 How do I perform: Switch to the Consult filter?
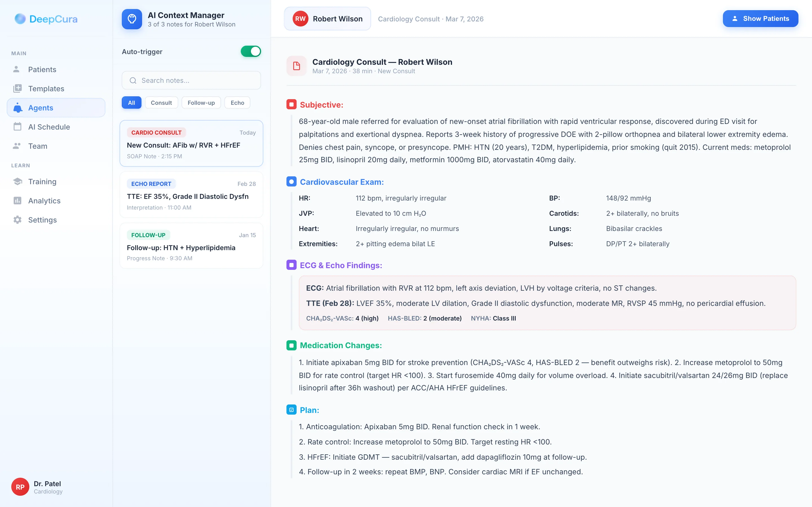point(161,103)
